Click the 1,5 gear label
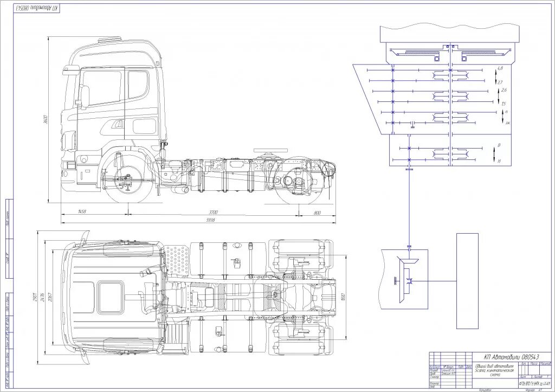The image size is (555, 392). click(504, 104)
